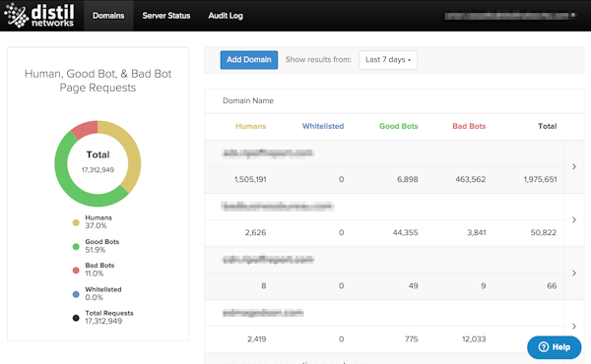Viewport: 591px width, 364px height.
Task: Open the Audit Log page
Action: pos(226,16)
